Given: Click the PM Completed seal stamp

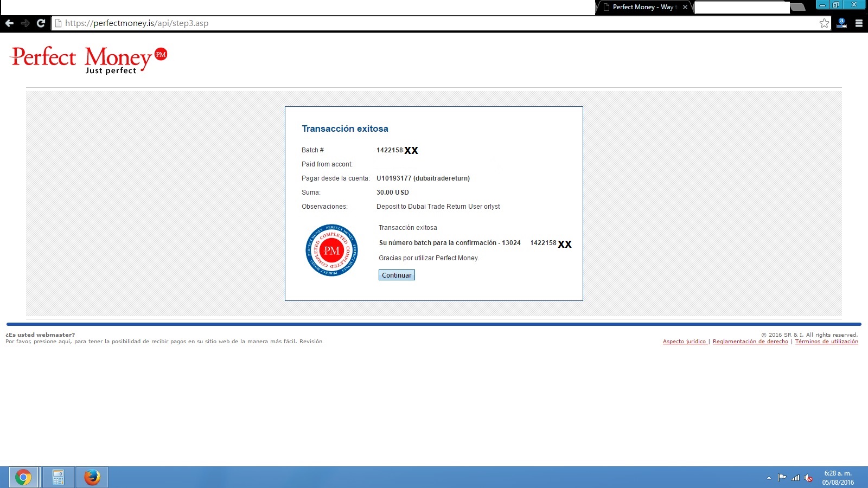Looking at the screenshot, I should point(331,250).
